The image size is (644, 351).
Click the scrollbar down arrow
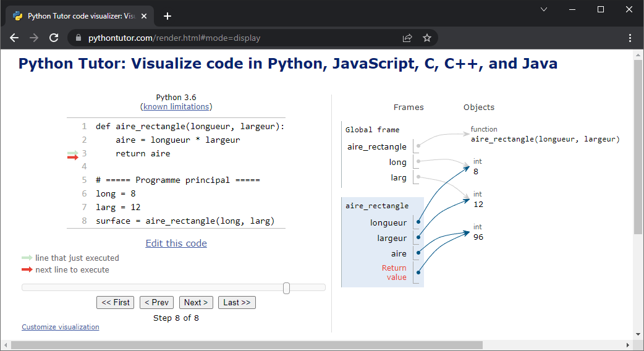click(638, 334)
